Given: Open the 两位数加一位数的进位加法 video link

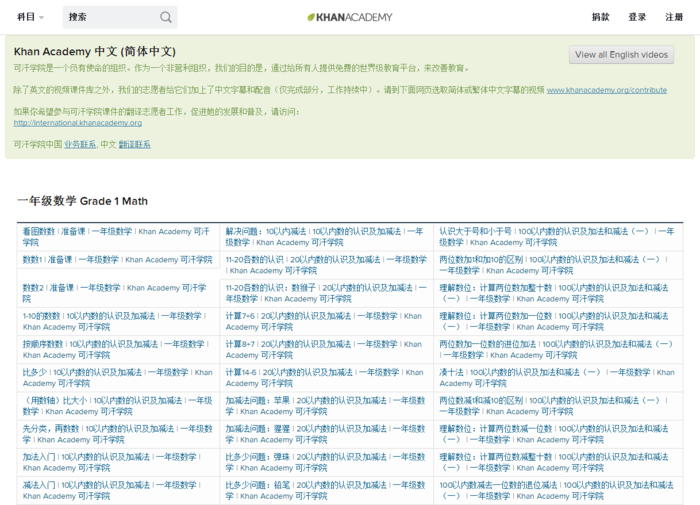Looking at the screenshot, I should (x=556, y=349).
